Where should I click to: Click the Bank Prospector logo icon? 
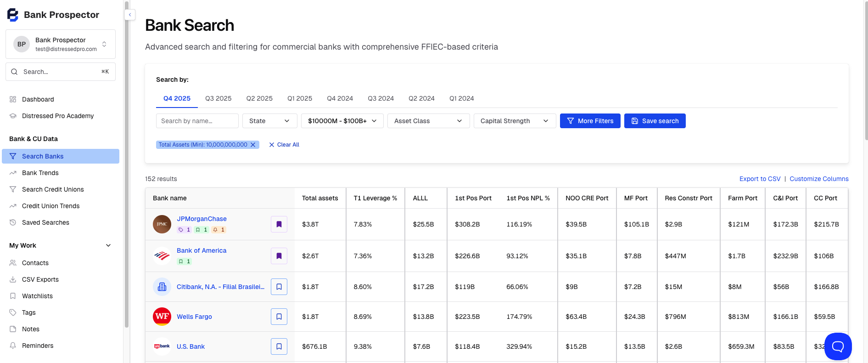[13, 15]
